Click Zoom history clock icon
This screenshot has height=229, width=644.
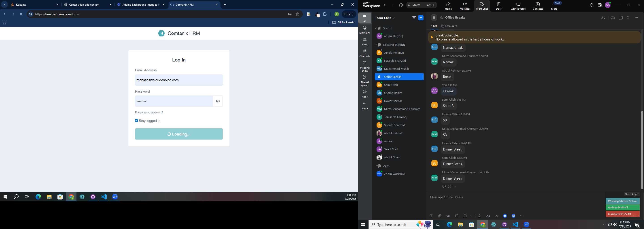(401, 5)
